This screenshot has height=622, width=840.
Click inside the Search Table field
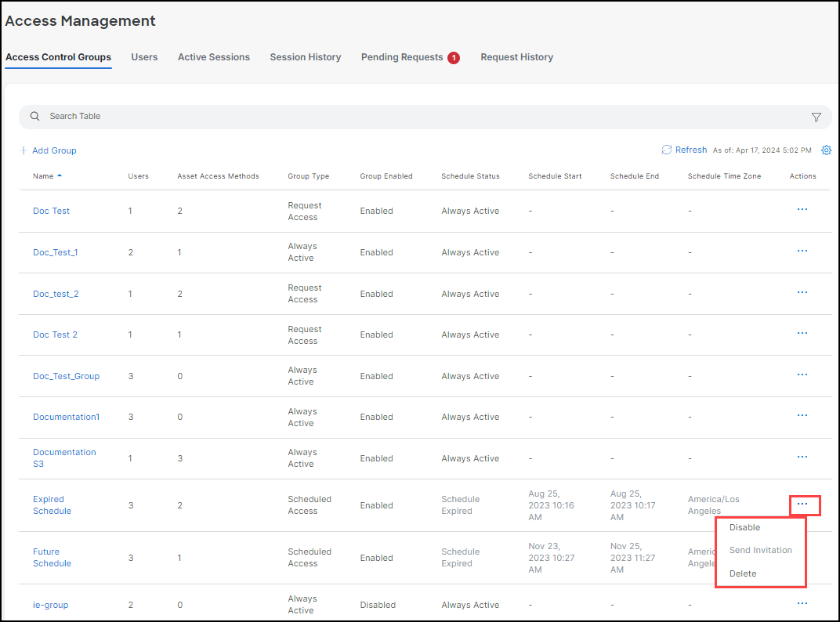tap(235, 116)
